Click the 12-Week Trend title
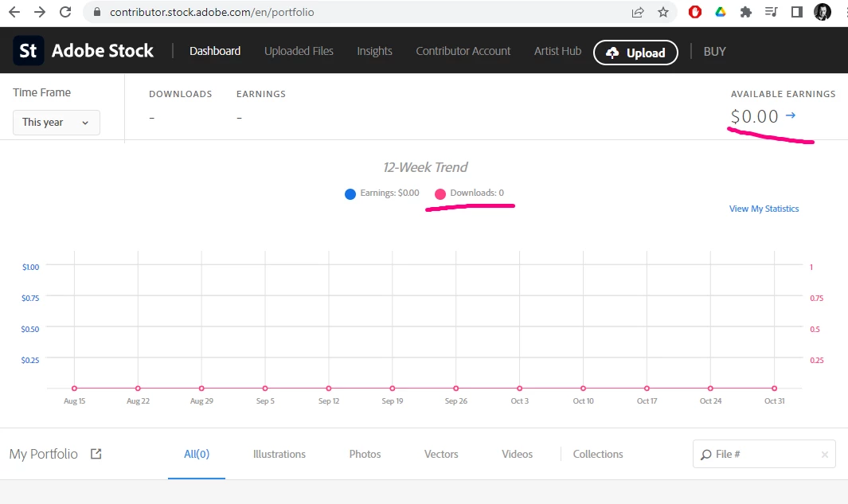This screenshot has height=504, width=848. pos(425,167)
